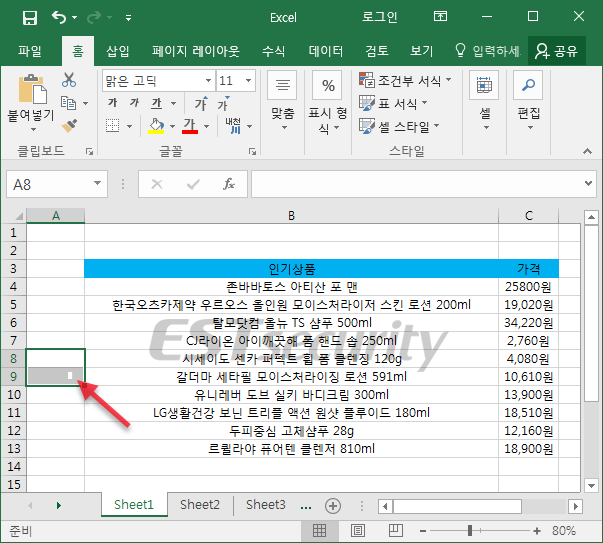Viewport: 603px width, 543px height.
Task: Select the Format Painter brush
Action: [69, 125]
